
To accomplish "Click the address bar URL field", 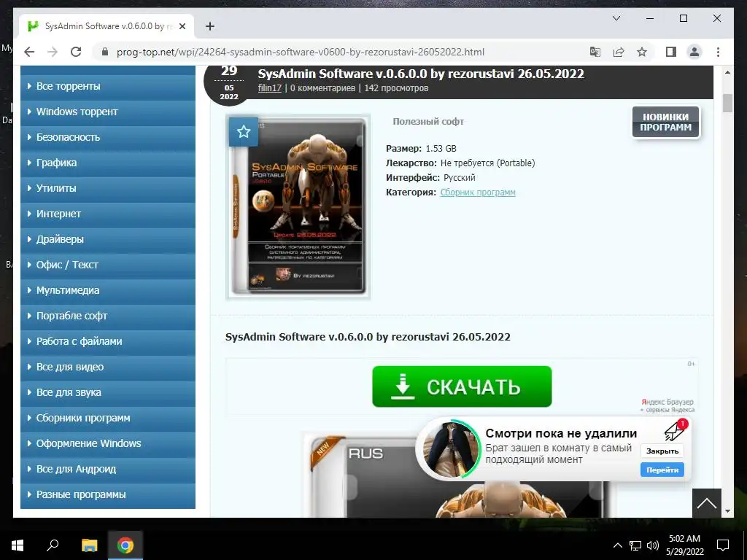I will [300, 52].
